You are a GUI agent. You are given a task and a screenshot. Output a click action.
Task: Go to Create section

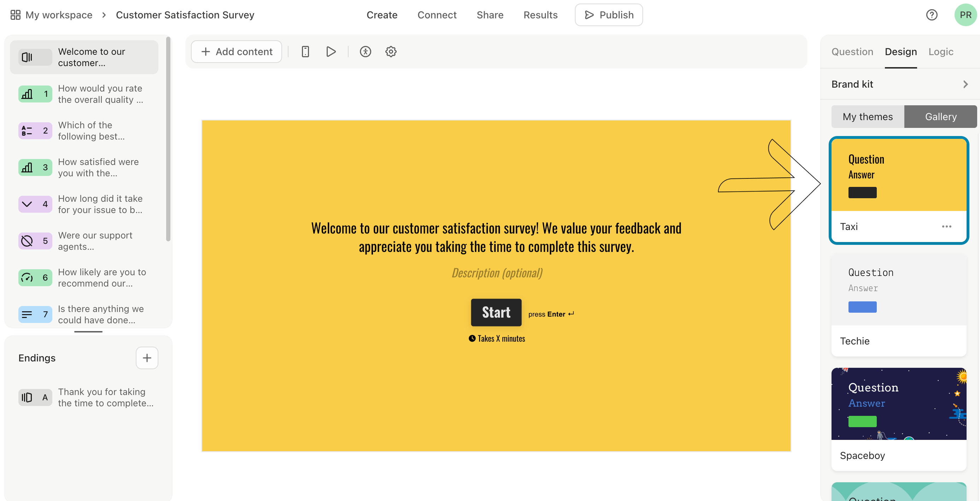point(381,15)
